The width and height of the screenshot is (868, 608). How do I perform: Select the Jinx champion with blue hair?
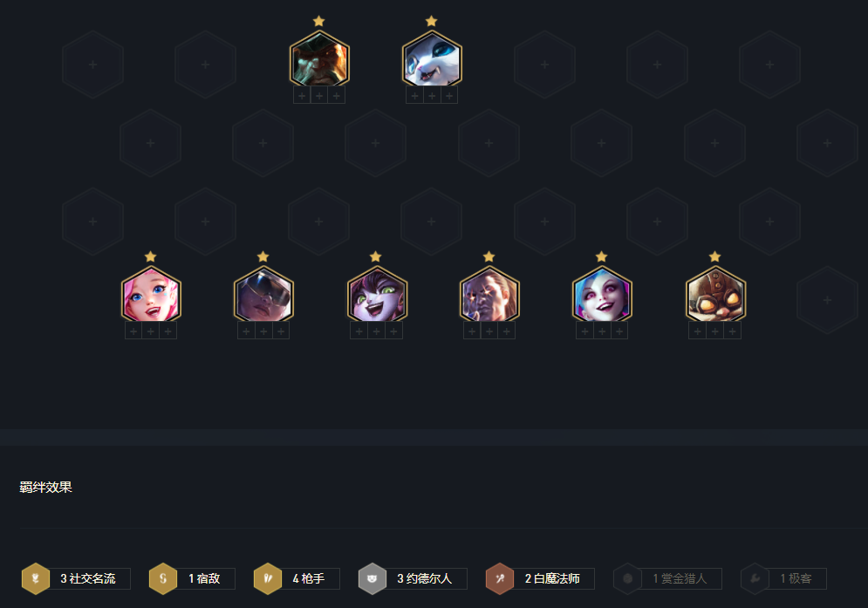pyautogui.click(x=602, y=295)
